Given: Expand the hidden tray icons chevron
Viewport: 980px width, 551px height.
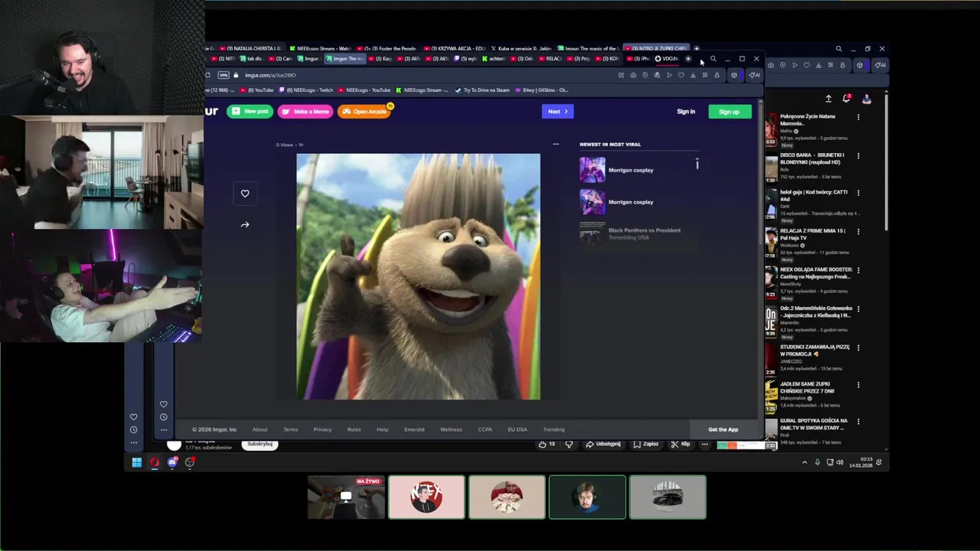Looking at the screenshot, I should coord(804,462).
